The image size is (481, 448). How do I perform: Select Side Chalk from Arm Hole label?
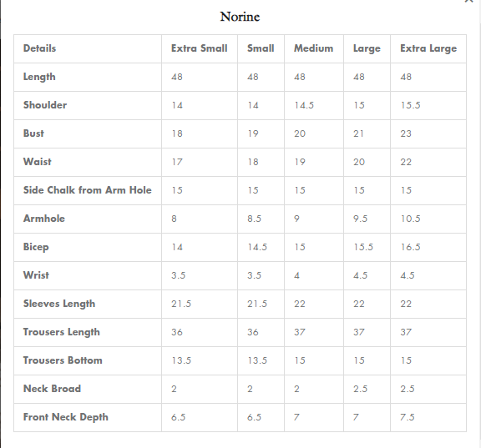click(88, 190)
